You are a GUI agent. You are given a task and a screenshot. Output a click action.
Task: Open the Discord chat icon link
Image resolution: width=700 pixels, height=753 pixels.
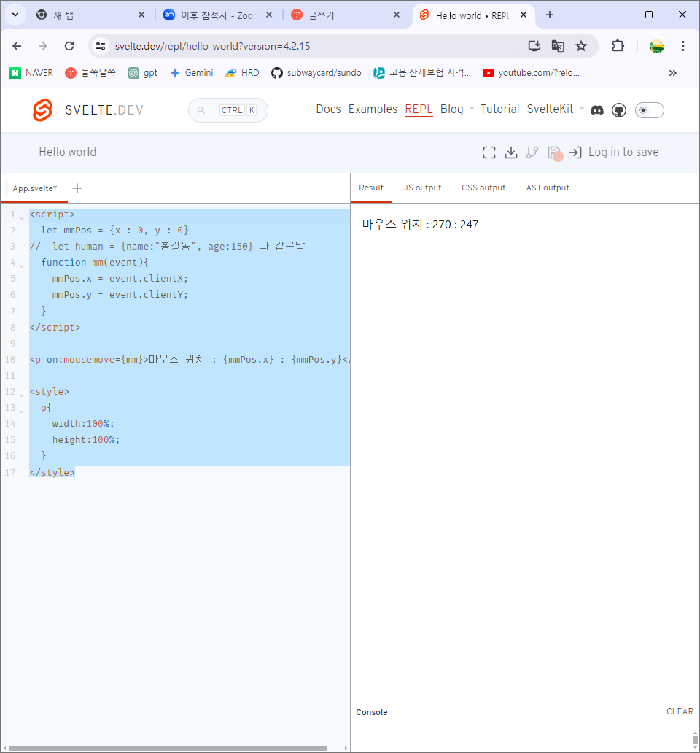pos(597,110)
